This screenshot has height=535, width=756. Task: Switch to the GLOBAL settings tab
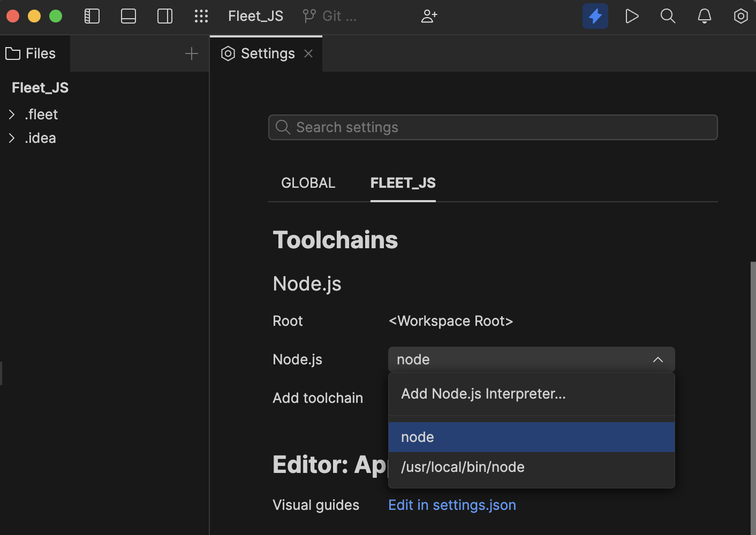[x=308, y=183]
